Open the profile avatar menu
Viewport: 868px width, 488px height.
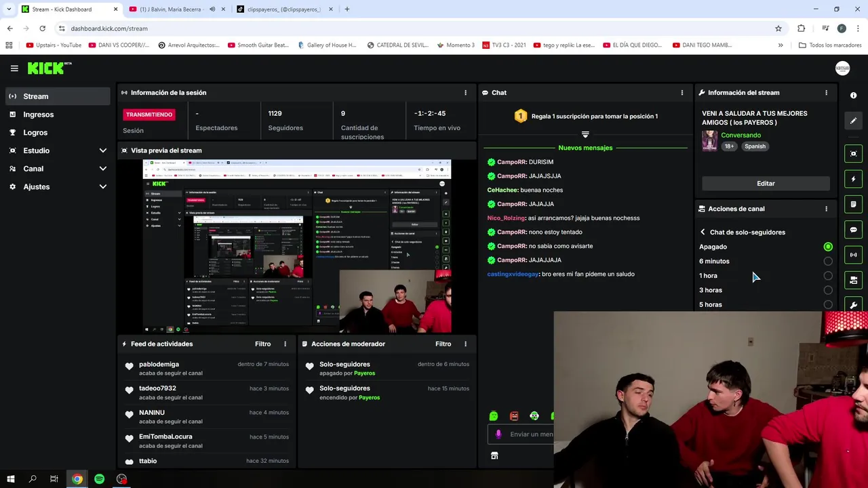[842, 68]
